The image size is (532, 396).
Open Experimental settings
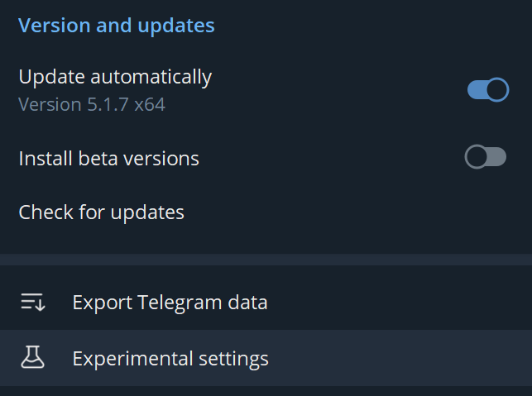click(x=170, y=359)
